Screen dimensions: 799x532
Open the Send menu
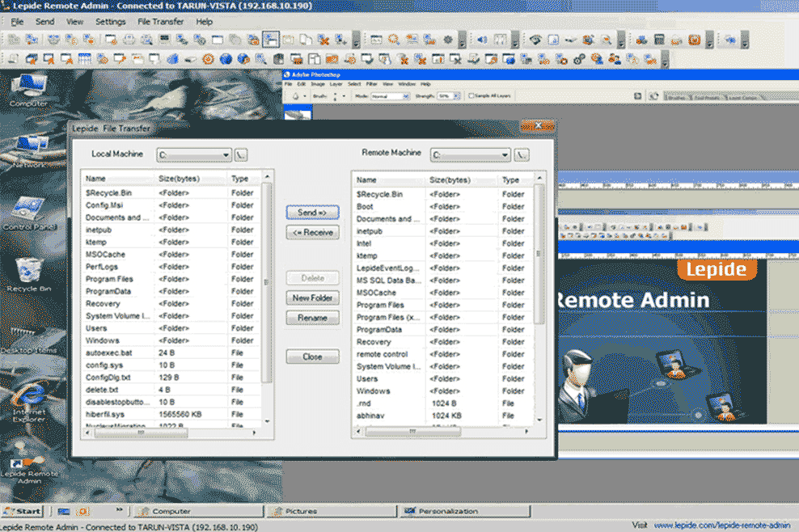(44, 22)
